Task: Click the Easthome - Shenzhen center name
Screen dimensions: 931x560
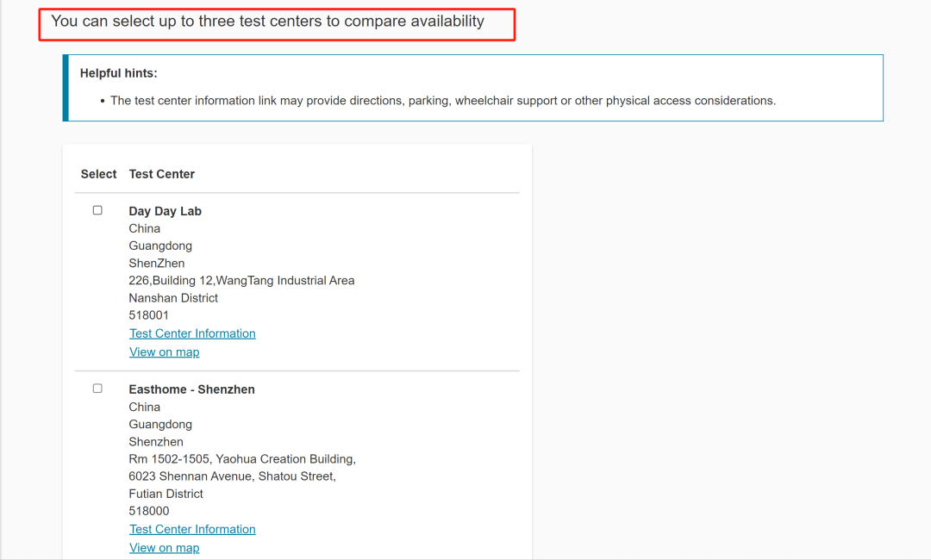Action: click(191, 389)
